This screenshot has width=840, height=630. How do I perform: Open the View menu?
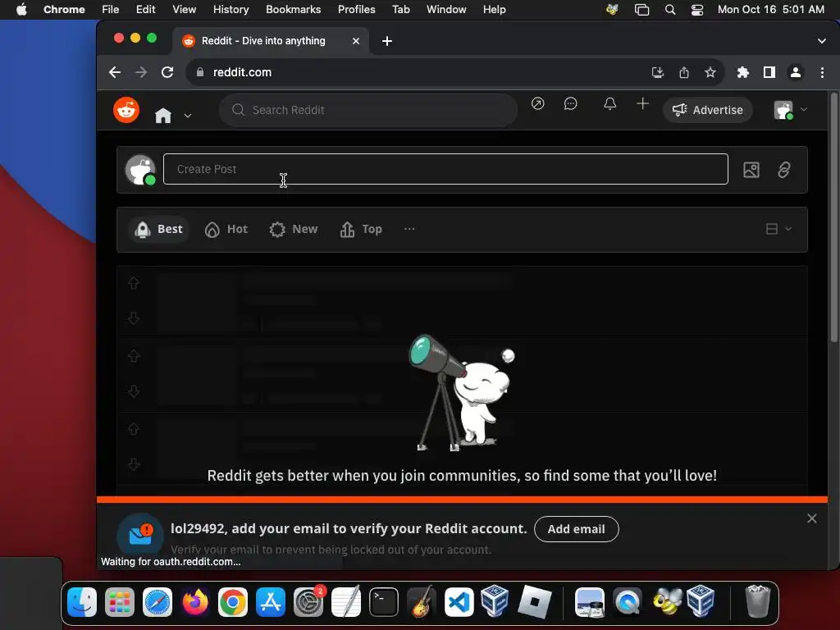click(185, 10)
